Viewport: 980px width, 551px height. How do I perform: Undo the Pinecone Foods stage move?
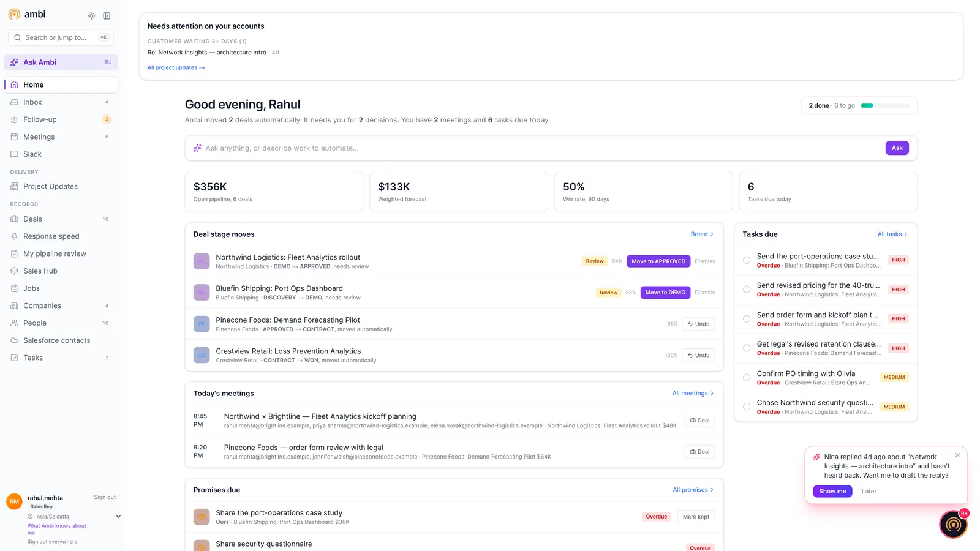pyautogui.click(x=698, y=324)
